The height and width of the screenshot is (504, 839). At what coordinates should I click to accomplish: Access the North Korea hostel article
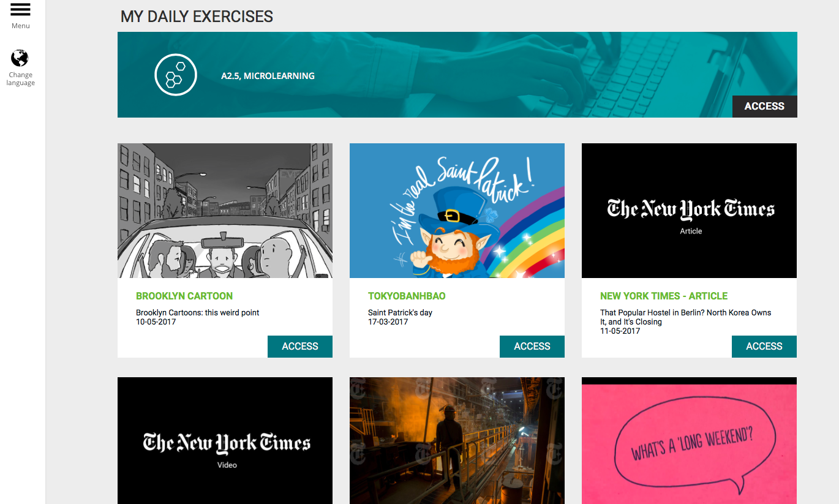click(764, 347)
